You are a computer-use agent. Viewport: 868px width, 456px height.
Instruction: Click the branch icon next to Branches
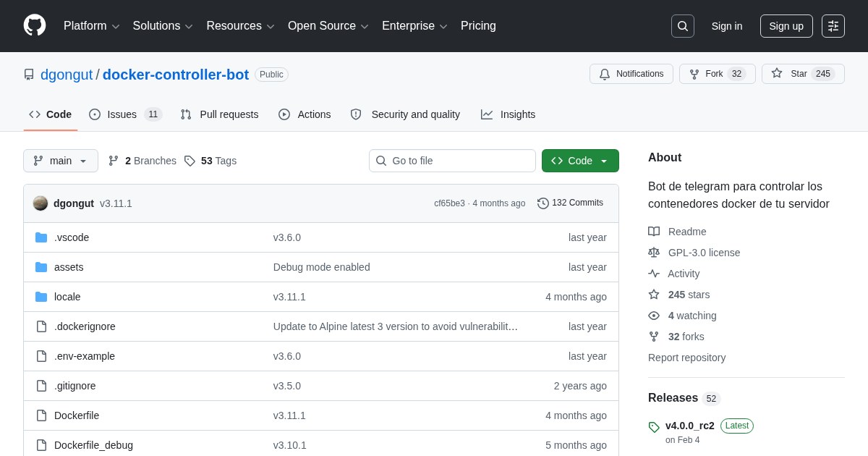114,161
